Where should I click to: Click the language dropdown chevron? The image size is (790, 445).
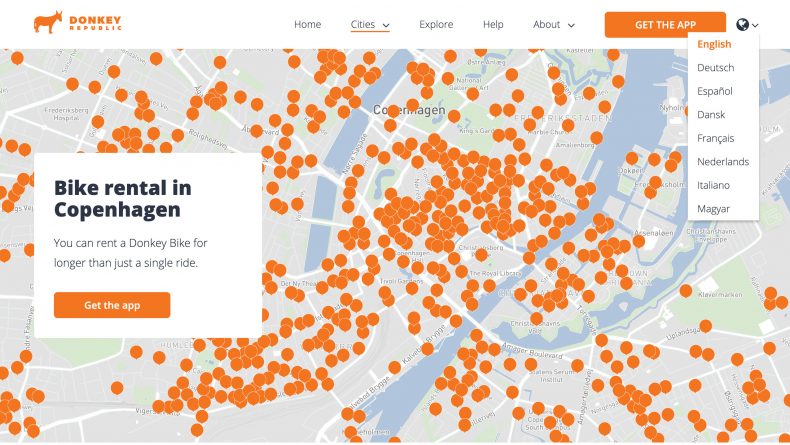tap(755, 25)
